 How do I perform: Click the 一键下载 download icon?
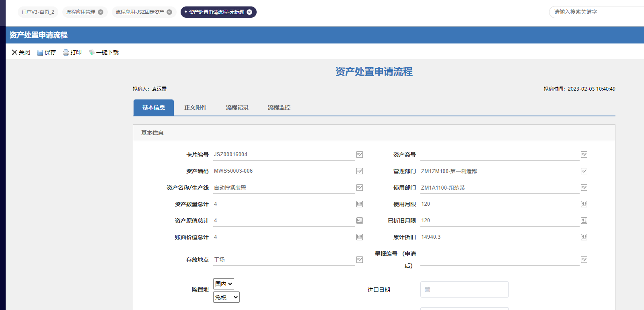point(92,52)
